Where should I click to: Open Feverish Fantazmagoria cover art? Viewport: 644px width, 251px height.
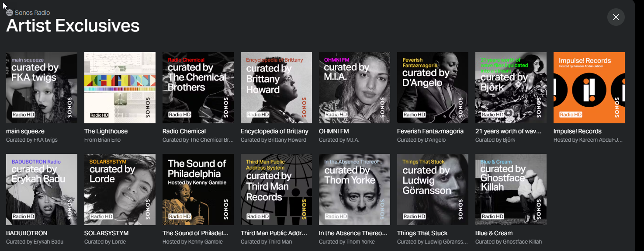click(433, 88)
